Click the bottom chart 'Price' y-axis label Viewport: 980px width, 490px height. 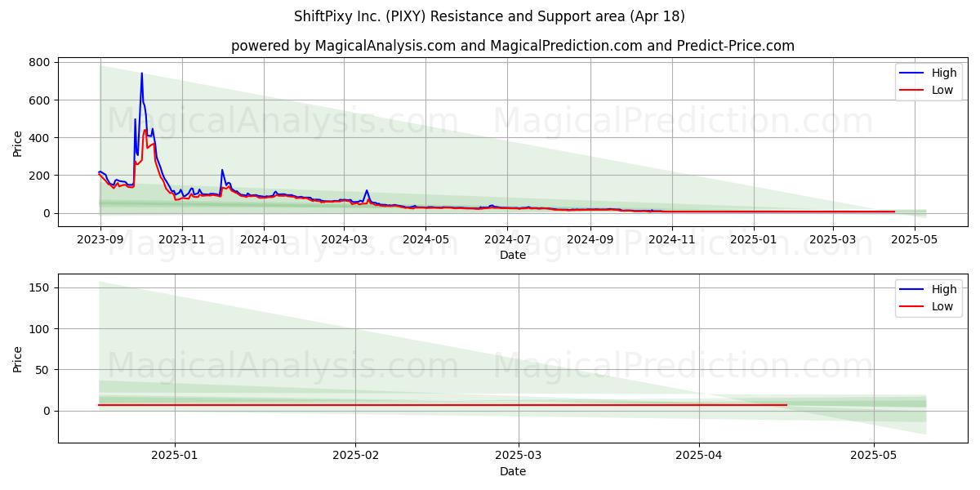point(18,359)
